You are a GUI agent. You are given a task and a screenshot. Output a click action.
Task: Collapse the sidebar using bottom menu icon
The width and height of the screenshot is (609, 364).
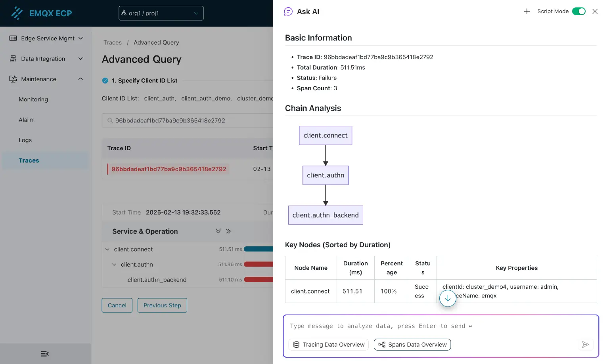[x=45, y=354]
